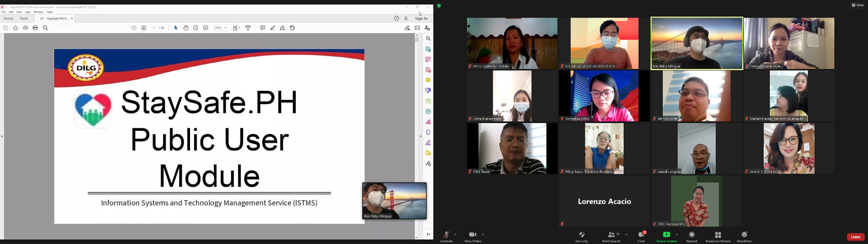Viewport: 868px width, 244px height.
Task: Expand share options arrow beside Share Screen
Action: tap(677, 235)
